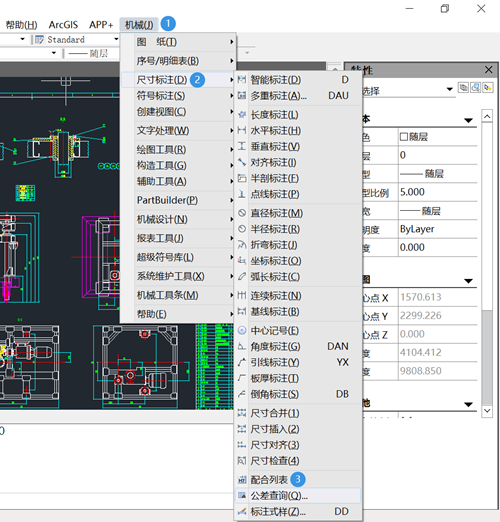Click the linetype scale field 5.000

coord(437,192)
